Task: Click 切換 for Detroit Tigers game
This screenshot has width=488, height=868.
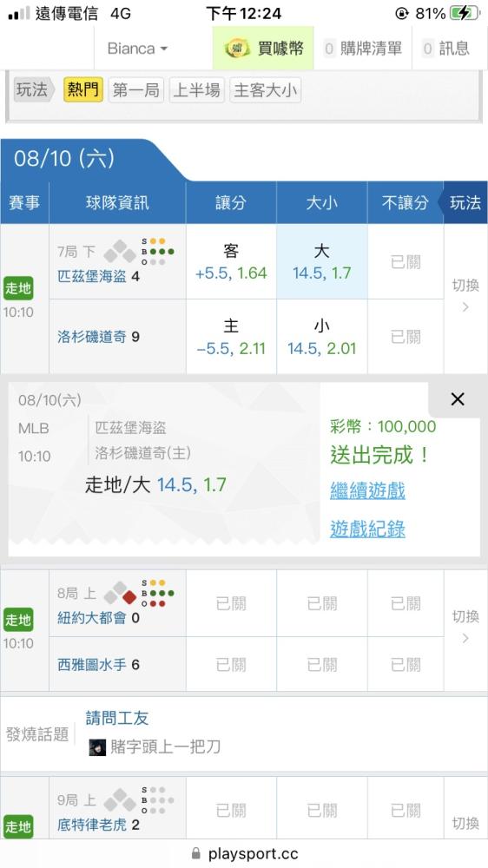Action: pos(465,823)
